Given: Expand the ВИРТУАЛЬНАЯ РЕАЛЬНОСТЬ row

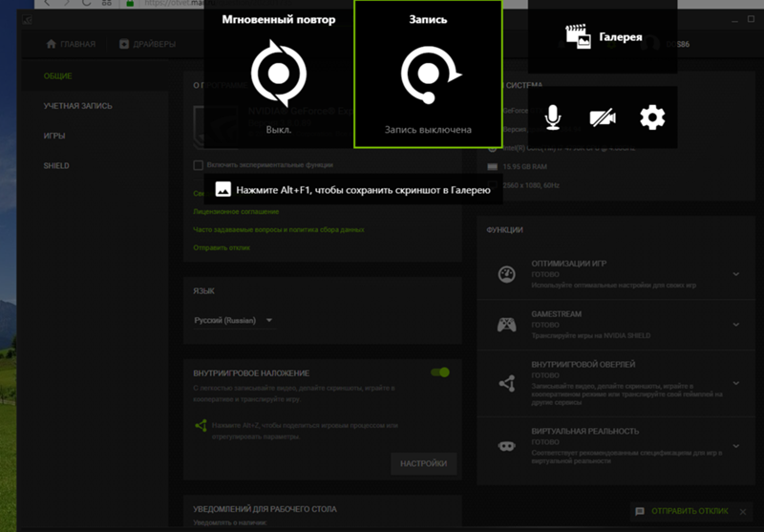Looking at the screenshot, I should pos(735,446).
